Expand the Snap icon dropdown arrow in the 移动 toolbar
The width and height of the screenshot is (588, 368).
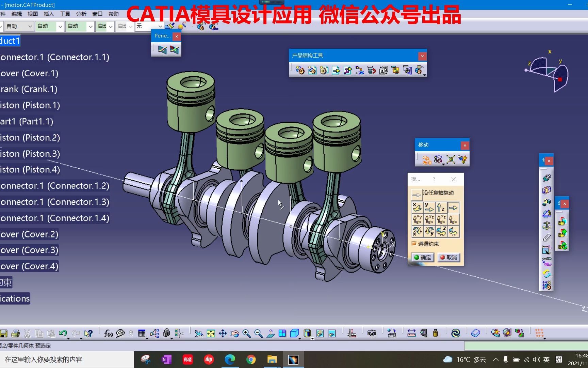click(443, 165)
